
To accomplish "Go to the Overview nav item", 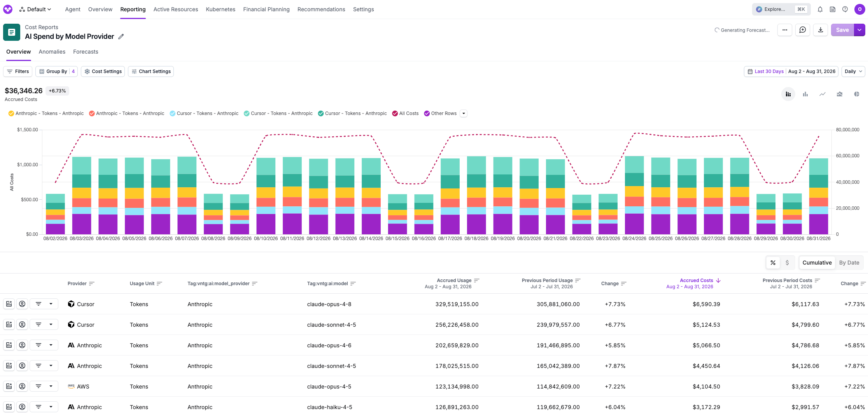I will (x=100, y=9).
